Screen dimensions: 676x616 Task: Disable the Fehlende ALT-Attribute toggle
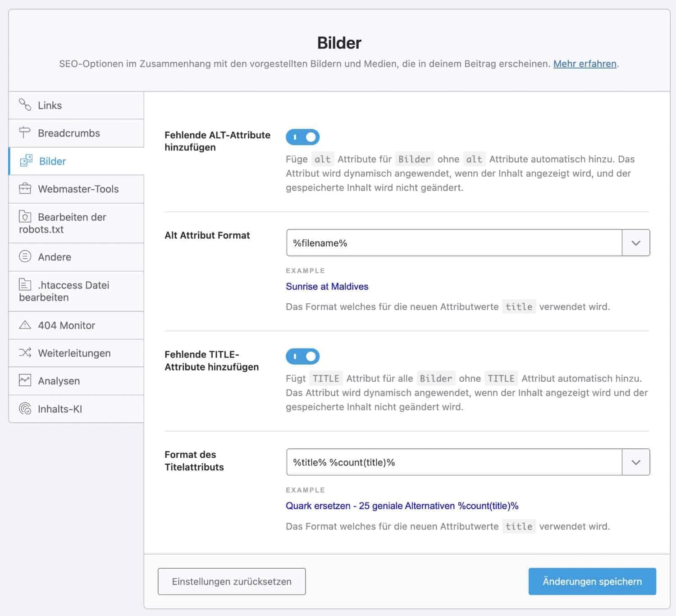point(302,137)
